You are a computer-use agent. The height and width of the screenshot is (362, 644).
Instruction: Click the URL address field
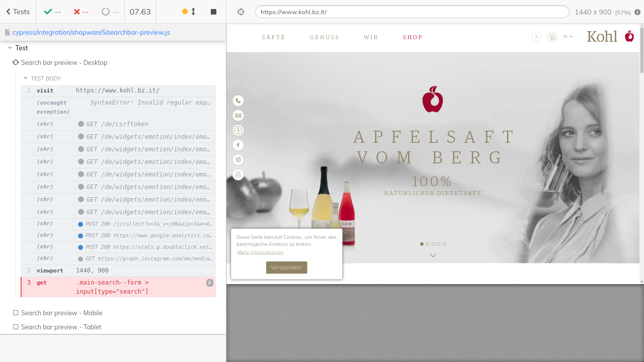coord(412,12)
